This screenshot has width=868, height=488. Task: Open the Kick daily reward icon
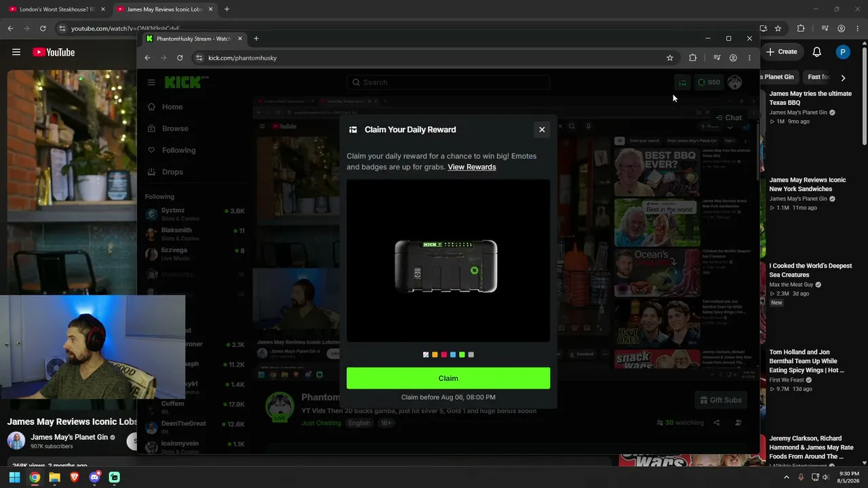click(x=682, y=83)
